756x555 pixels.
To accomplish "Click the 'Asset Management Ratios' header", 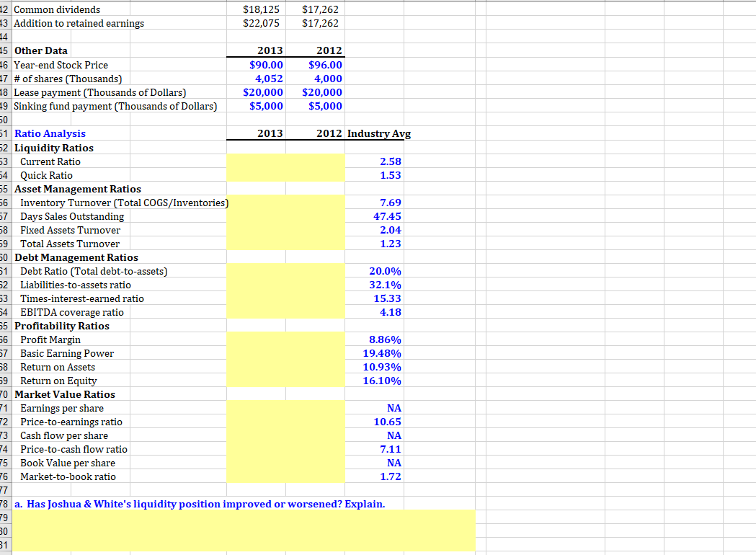I will click(x=78, y=189).
